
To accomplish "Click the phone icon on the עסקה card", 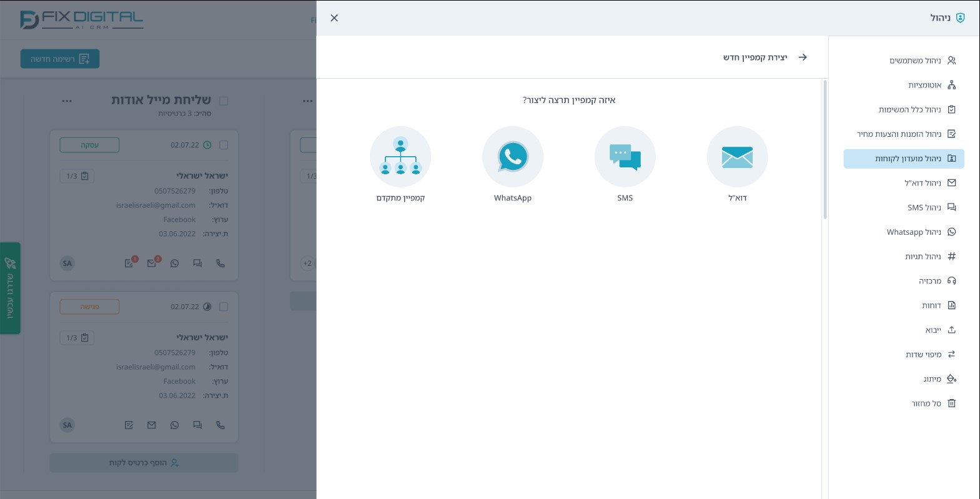I will pyautogui.click(x=220, y=264).
